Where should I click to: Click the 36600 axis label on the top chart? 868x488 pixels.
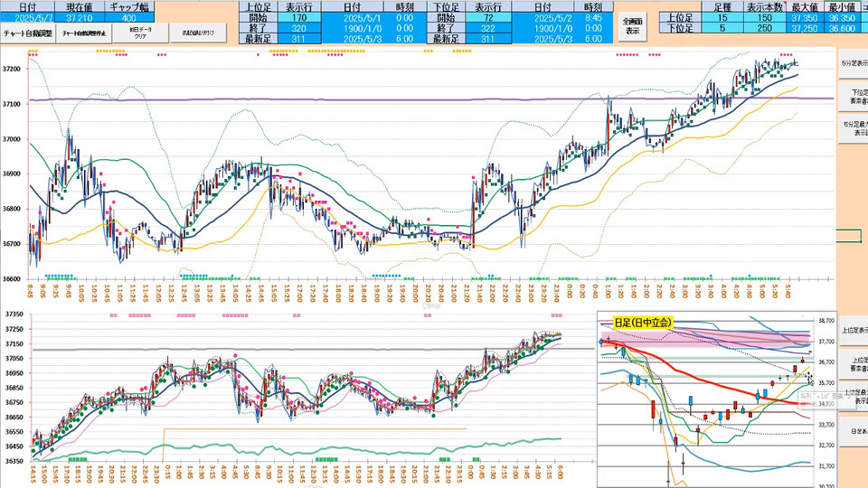[12, 279]
